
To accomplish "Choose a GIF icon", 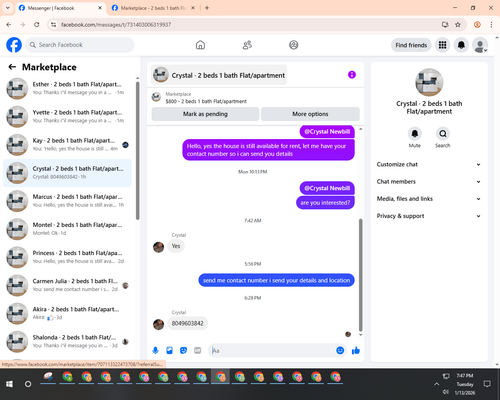I will click(198, 350).
